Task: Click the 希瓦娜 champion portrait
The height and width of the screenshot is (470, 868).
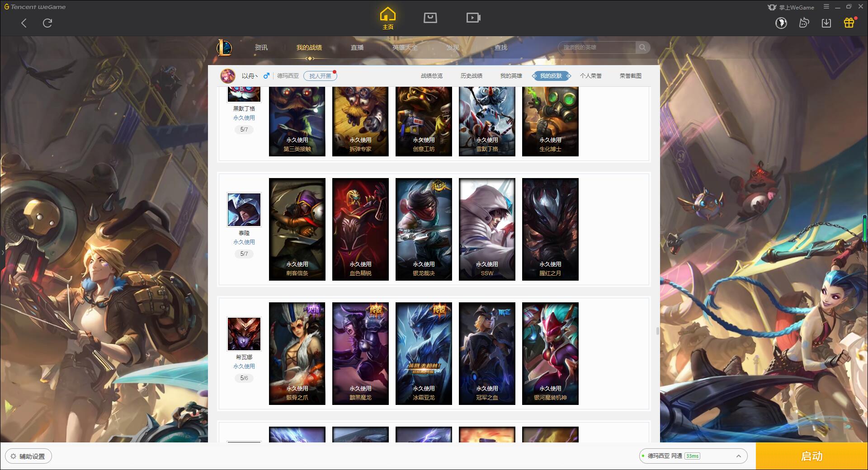Action: click(244, 334)
